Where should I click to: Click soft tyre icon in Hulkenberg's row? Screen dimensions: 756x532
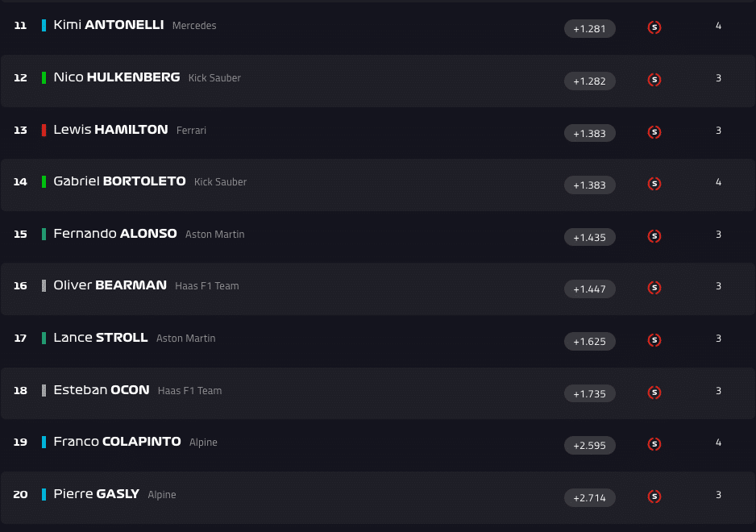(x=654, y=80)
